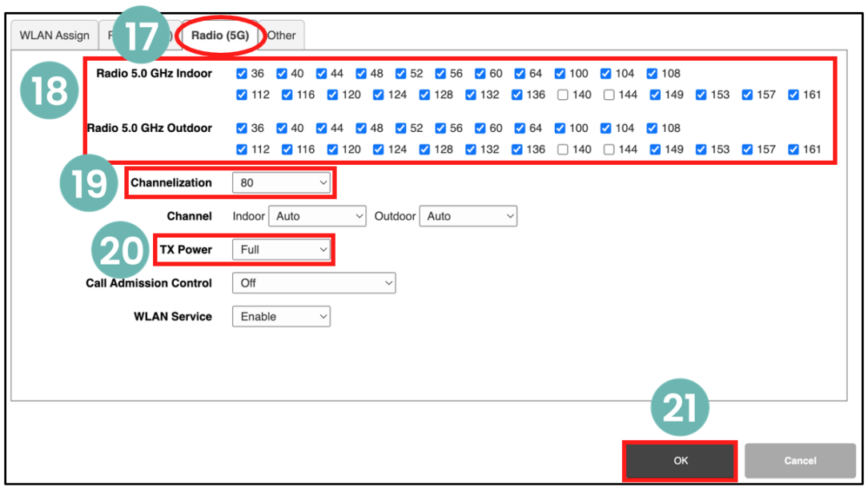Toggle Indoor channel 124 checkbox
Viewport: 868px width, 488px height.
point(378,95)
